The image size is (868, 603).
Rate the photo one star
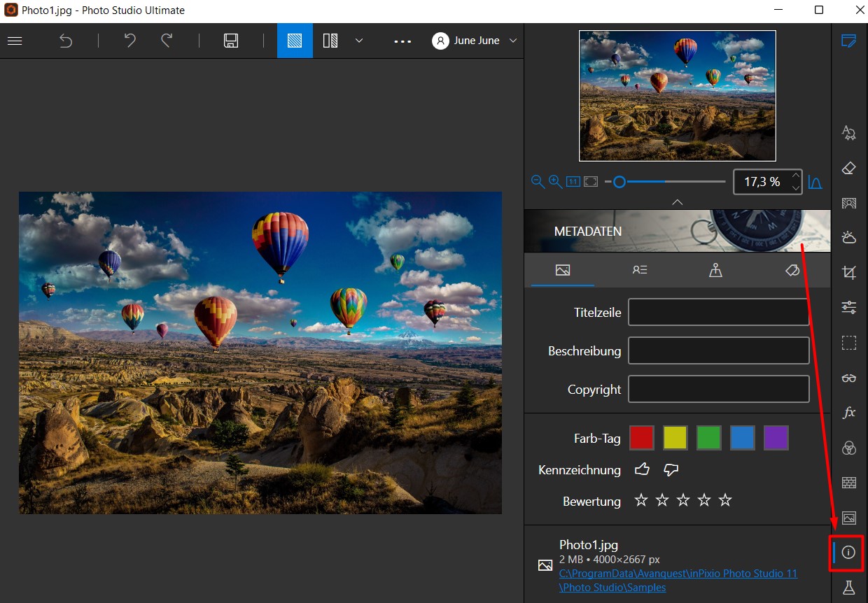click(640, 500)
